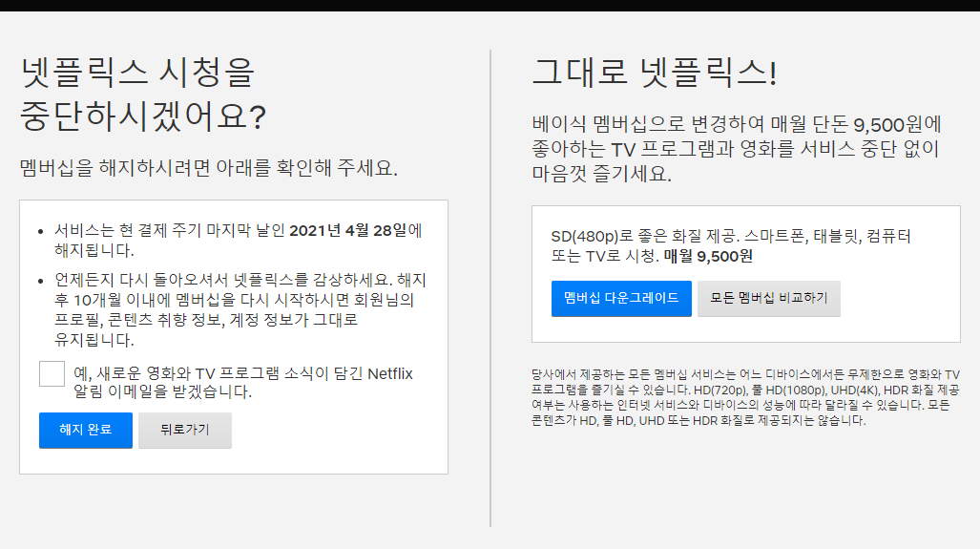Click the fine print starting 당사에서 제공하는
This screenshot has height=549, width=980.
(x=745, y=398)
